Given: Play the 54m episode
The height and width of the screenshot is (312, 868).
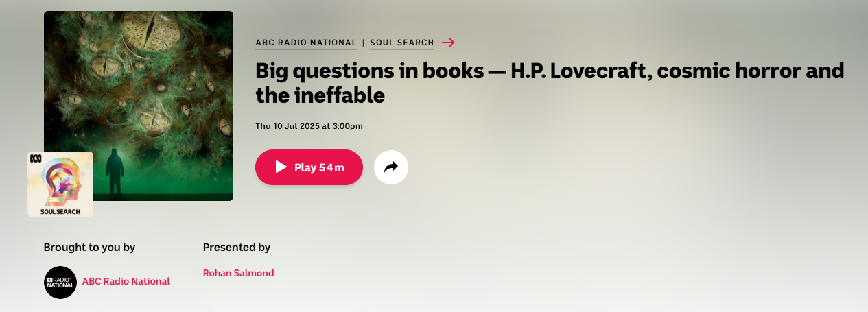Looking at the screenshot, I should coord(309,167).
